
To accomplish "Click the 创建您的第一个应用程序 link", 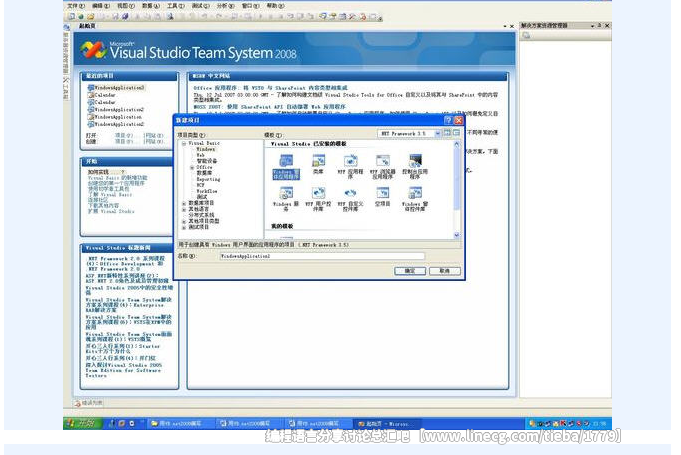I will click(116, 184).
